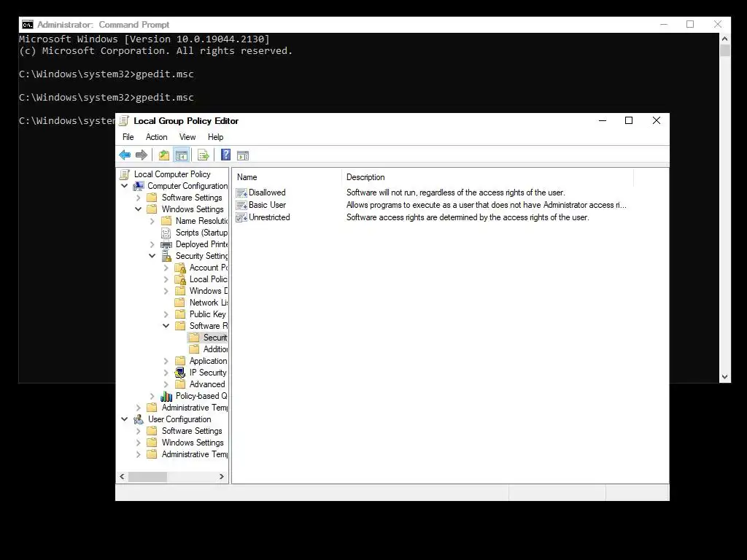The width and height of the screenshot is (747, 560).
Task: Click the Public Key folder icon
Action: 179,314
